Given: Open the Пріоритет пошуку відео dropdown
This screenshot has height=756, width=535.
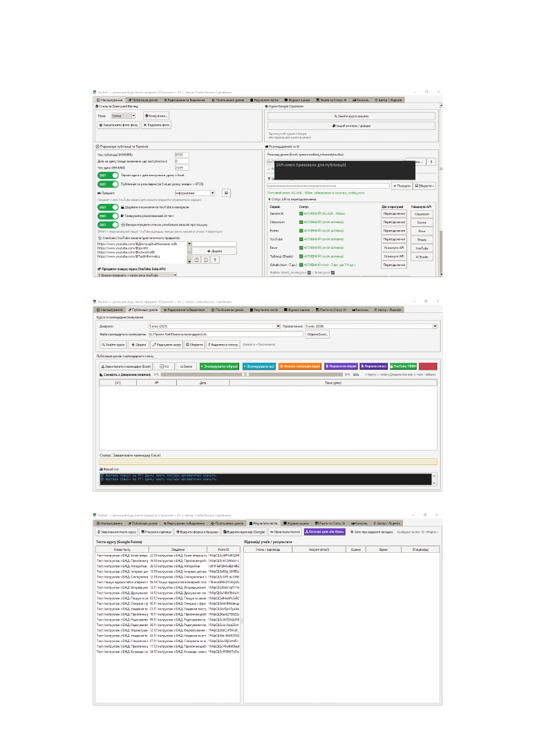Looking at the screenshot, I should tap(137, 275).
